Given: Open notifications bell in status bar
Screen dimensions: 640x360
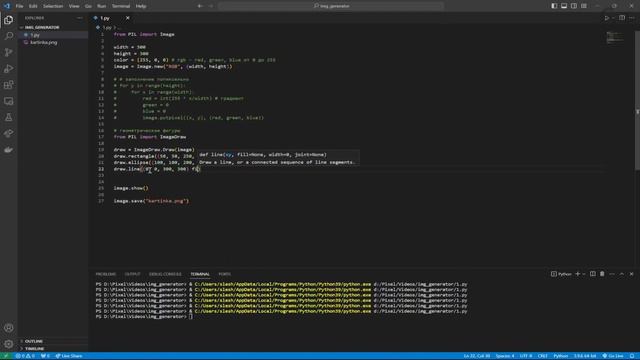Looking at the screenshot, I should pos(632,356).
